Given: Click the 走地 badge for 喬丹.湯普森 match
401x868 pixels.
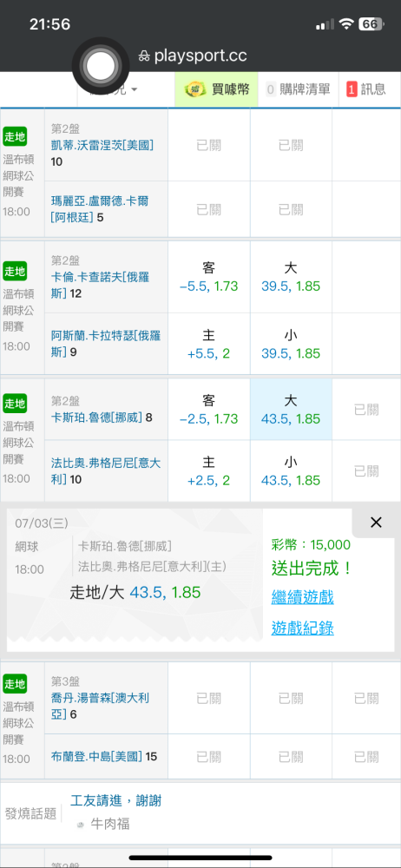Looking at the screenshot, I should tap(15, 684).
